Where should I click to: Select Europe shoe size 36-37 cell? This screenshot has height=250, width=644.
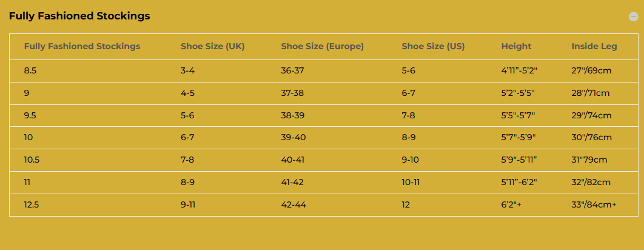click(293, 70)
